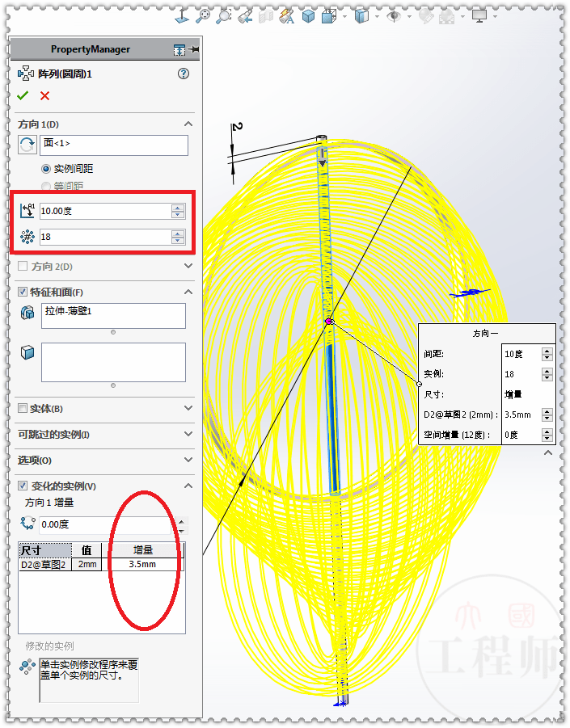Accept the circular pattern with green checkmark
This screenshot has width=570, height=728.
click(23, 95)
